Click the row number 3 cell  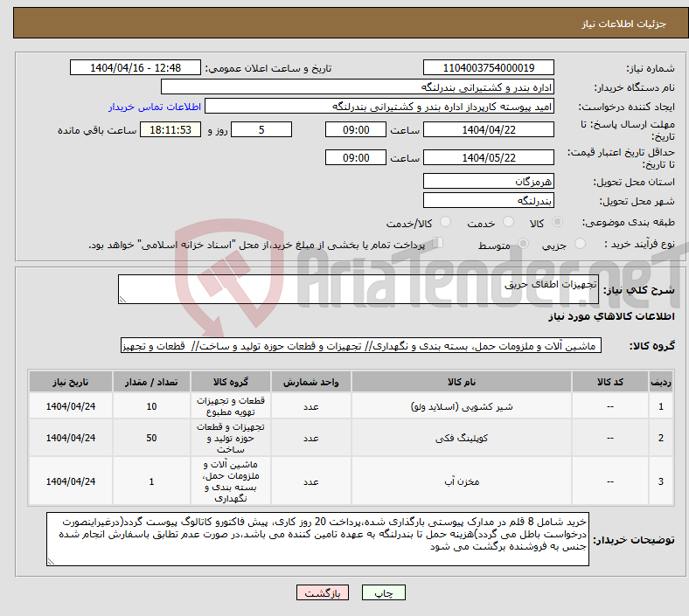coord(661,481)
